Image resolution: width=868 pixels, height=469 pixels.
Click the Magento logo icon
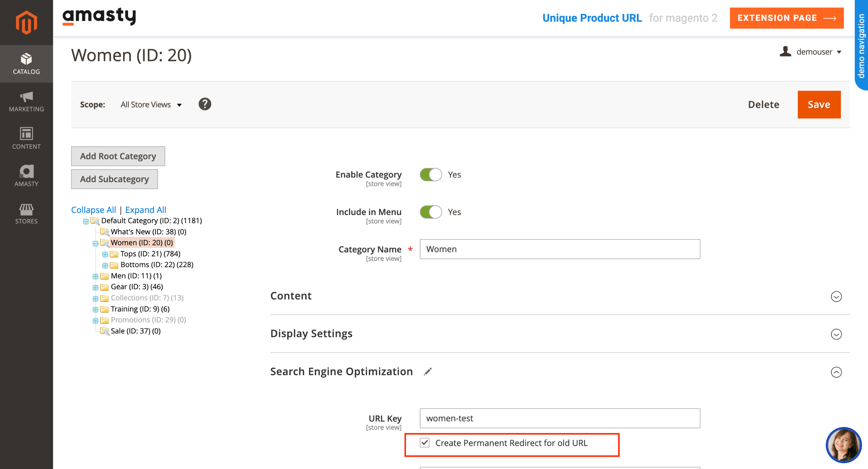(26, 23)
